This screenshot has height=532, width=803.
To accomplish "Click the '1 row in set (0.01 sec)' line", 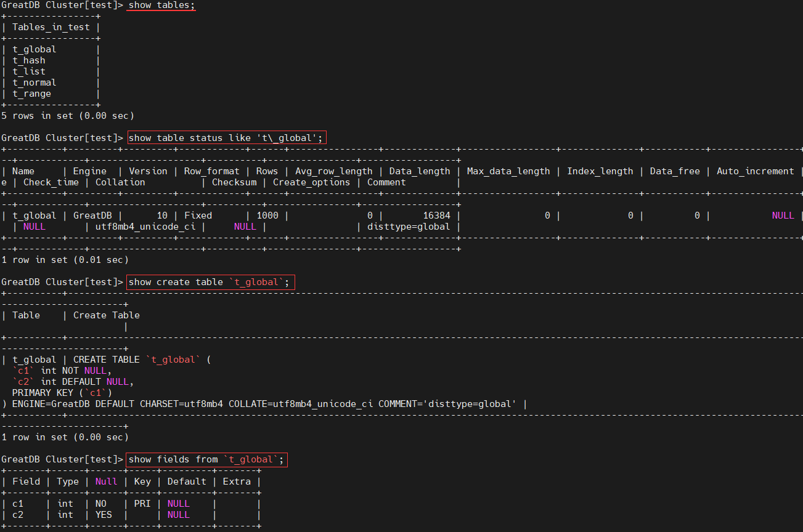I will (65, 260).
